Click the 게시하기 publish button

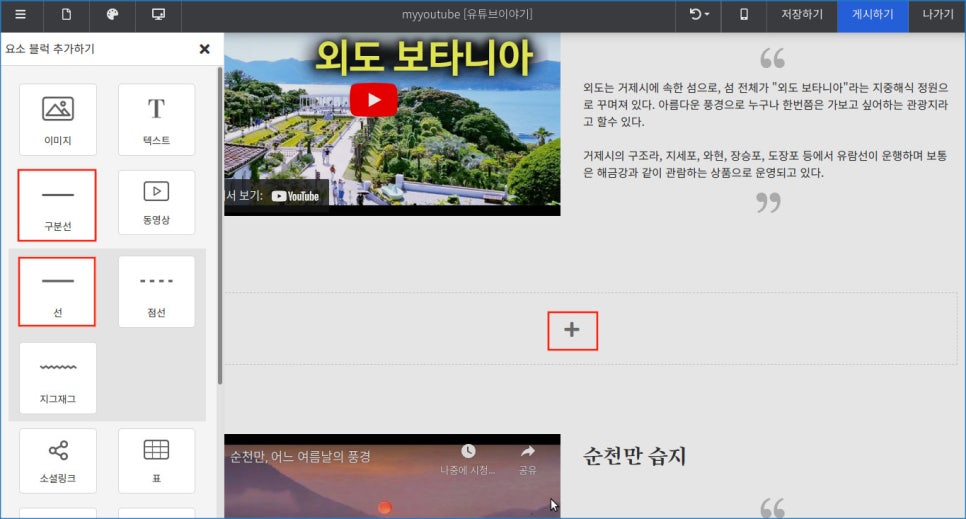click(x=872, y=14)
